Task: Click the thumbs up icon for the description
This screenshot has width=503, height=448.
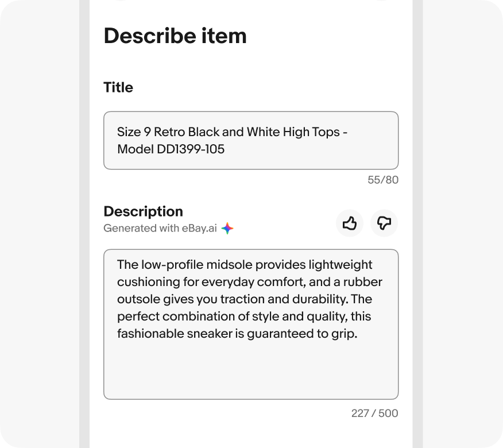Action: (x=349, y=223)
